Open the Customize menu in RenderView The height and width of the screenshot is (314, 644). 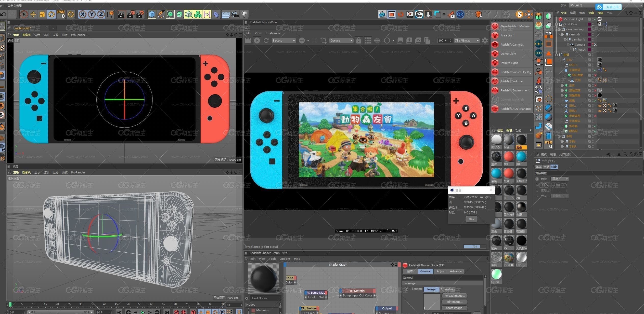pos(273,33)
